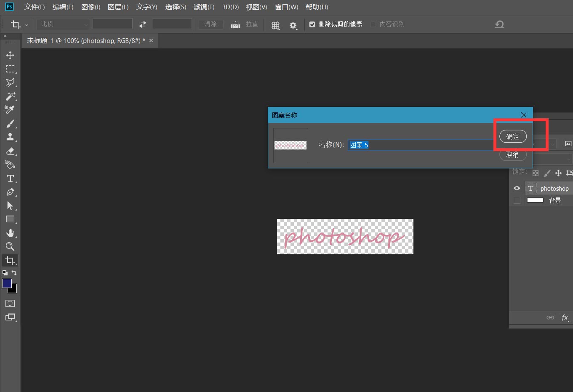The image size is (573, 392).
Task: Select the Paint Bucket tool
Action: point(10,165)
